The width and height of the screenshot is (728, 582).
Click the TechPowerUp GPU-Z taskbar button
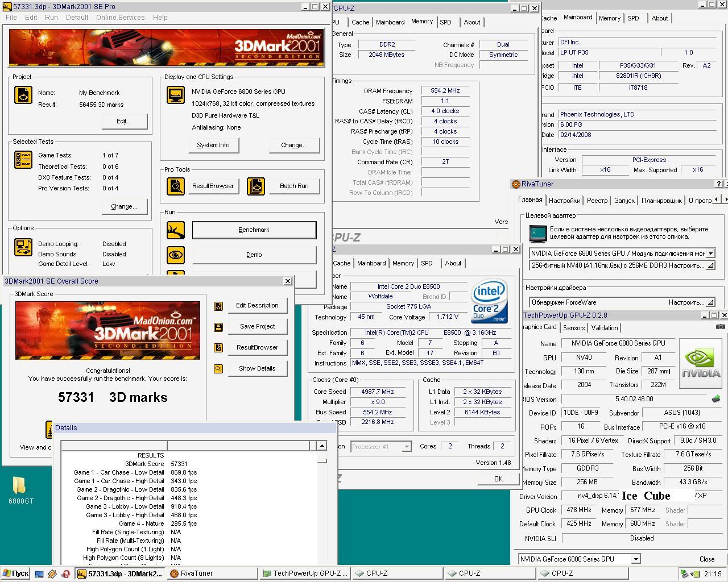tap(305, 573)
